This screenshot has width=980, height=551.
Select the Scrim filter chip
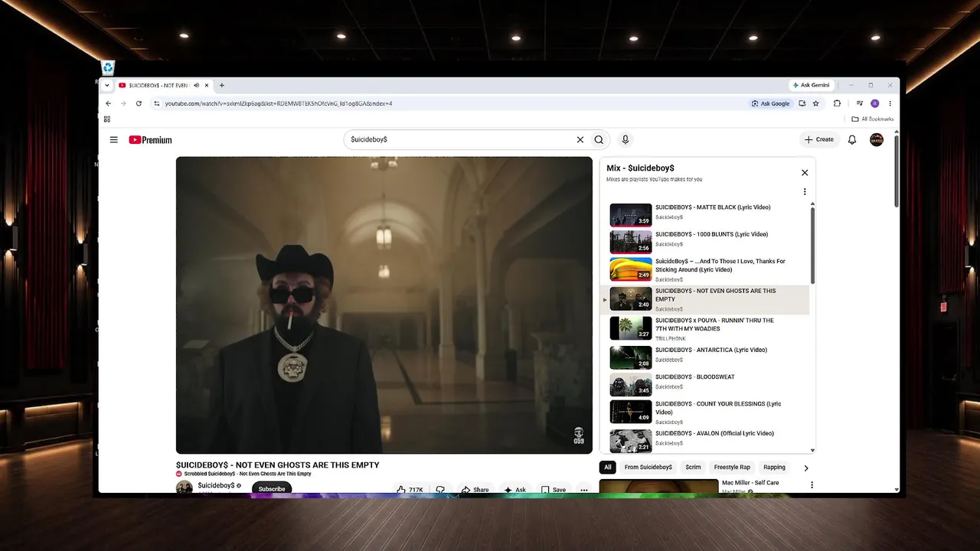693,467
